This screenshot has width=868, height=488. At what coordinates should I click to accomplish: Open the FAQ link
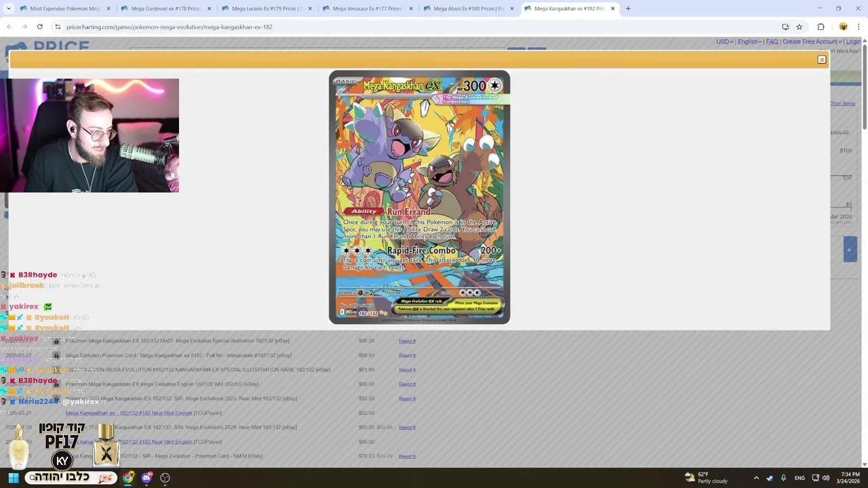pos(772,42)
